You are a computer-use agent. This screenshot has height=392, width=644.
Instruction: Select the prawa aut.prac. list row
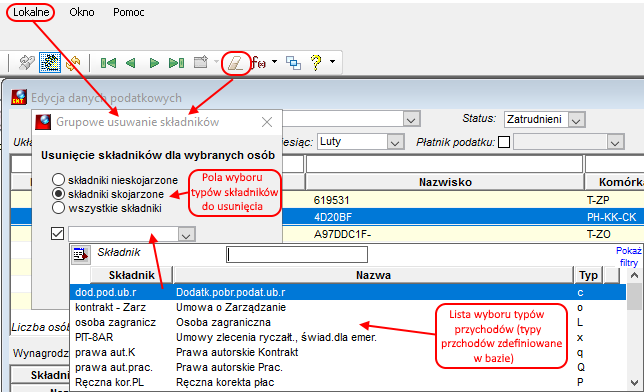(x=347, y=367)
